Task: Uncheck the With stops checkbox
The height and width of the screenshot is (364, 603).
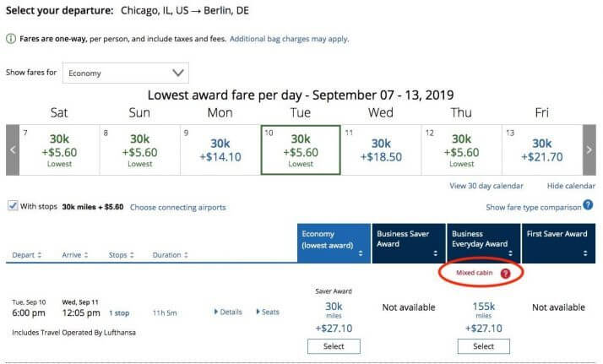Action: click(13, 206)
